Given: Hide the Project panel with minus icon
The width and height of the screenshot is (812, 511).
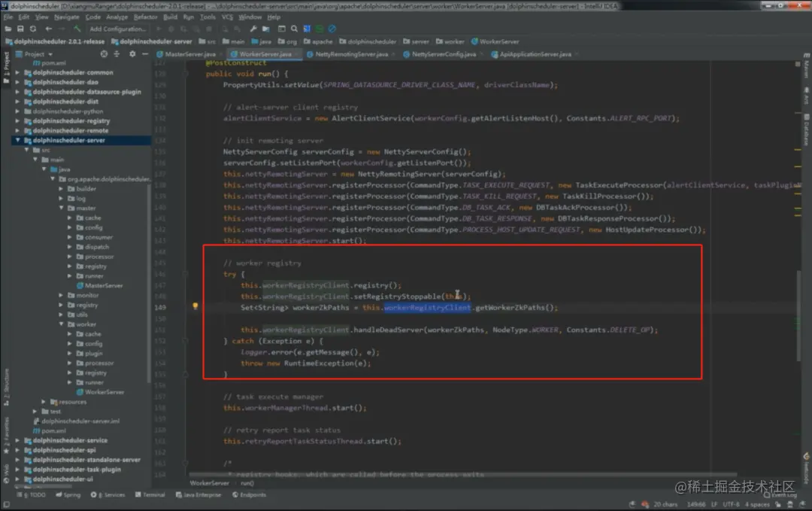Looking at the screenshot, I should coord(145,54).
